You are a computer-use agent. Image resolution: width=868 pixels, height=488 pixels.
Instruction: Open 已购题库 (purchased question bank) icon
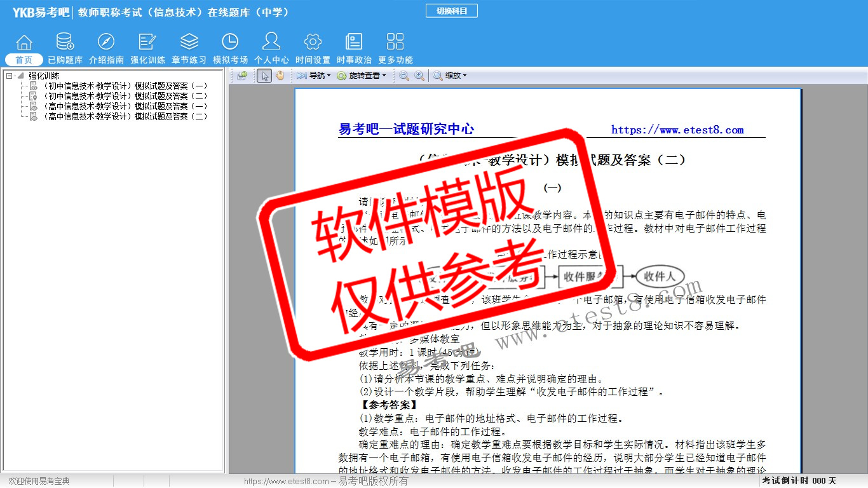point(65,43)
